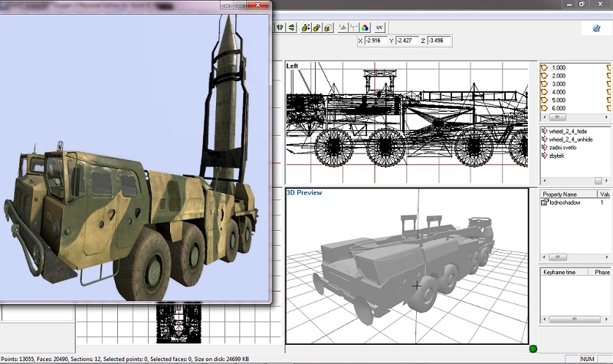
Task: Click the second green arrows toolbar icon
Action: [292, 28]
